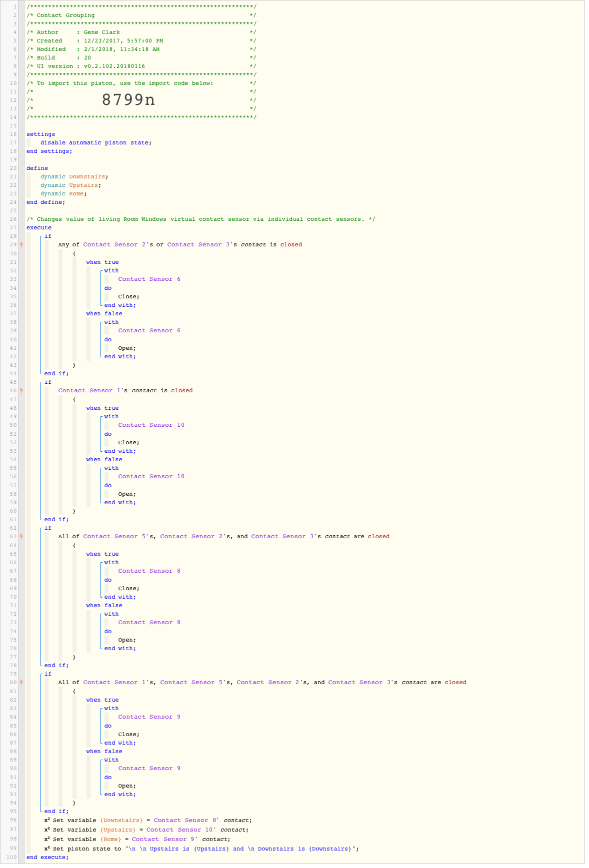Click the x² icon before Set variable {Home}

pos(47,839)
